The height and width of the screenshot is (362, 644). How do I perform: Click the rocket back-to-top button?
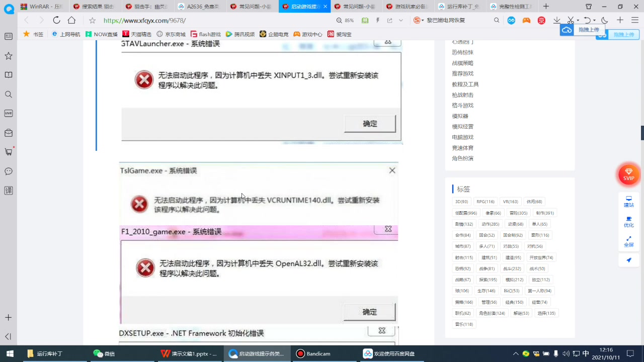(629, 260)
